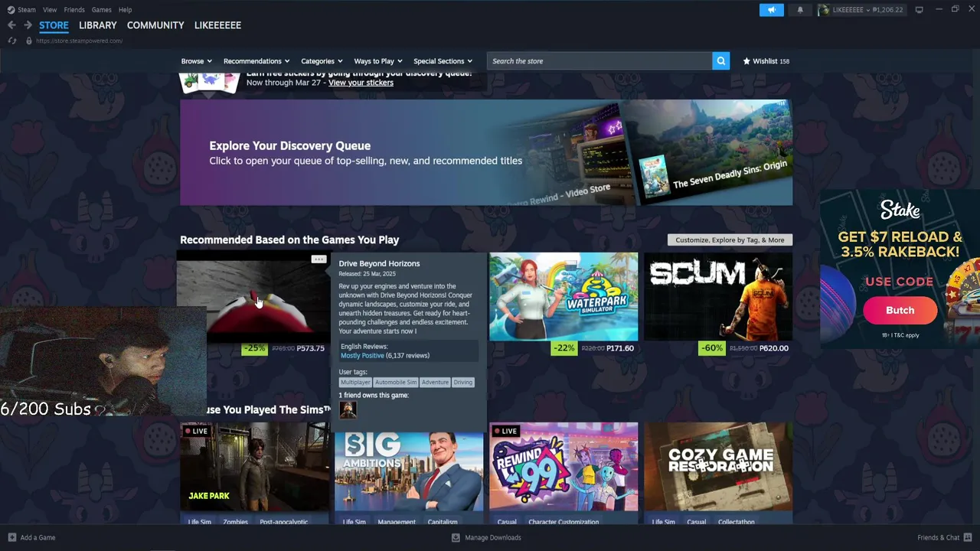
Task: Switch to the LIBRARY tab
Action: (98, 25)
